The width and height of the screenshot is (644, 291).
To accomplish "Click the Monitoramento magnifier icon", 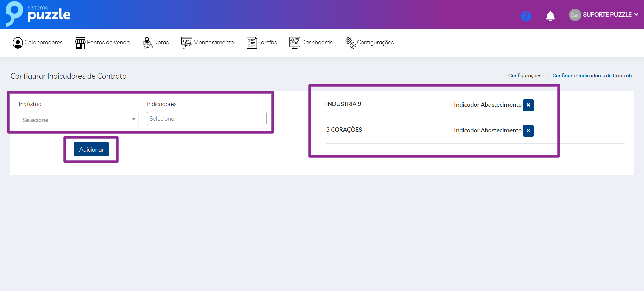I will point(186,43).
